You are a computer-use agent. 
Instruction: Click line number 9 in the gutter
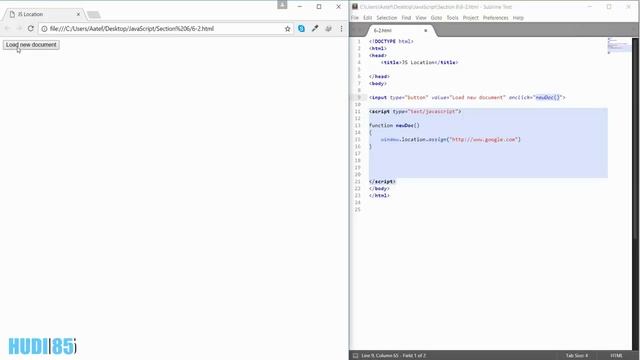tap(359, 98)
